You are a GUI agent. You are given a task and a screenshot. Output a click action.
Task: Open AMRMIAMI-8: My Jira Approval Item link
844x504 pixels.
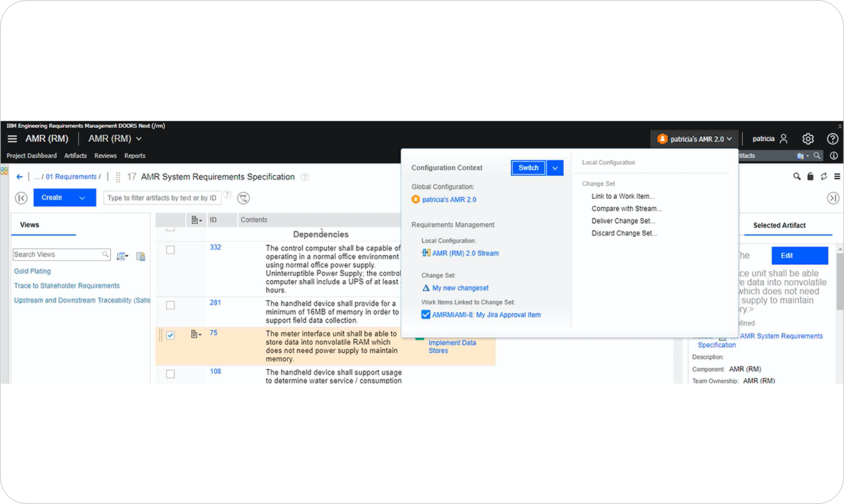pos(486,315)
